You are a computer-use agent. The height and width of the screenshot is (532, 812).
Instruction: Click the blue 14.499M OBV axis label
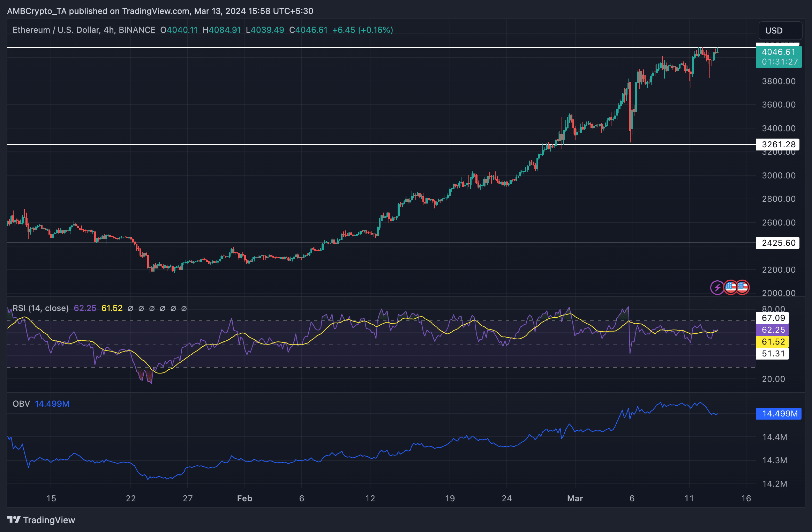coord(779,414)
